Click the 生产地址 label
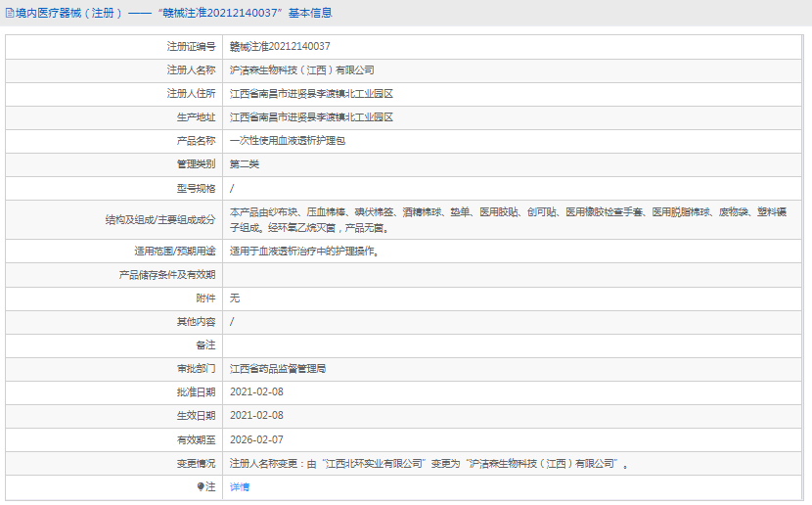 point(196,117)
